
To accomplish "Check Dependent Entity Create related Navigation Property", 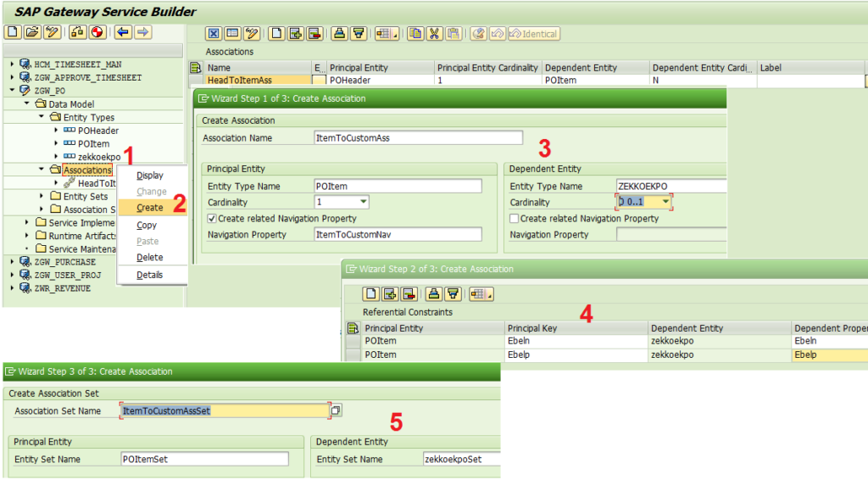I will (x=515, y=219).
